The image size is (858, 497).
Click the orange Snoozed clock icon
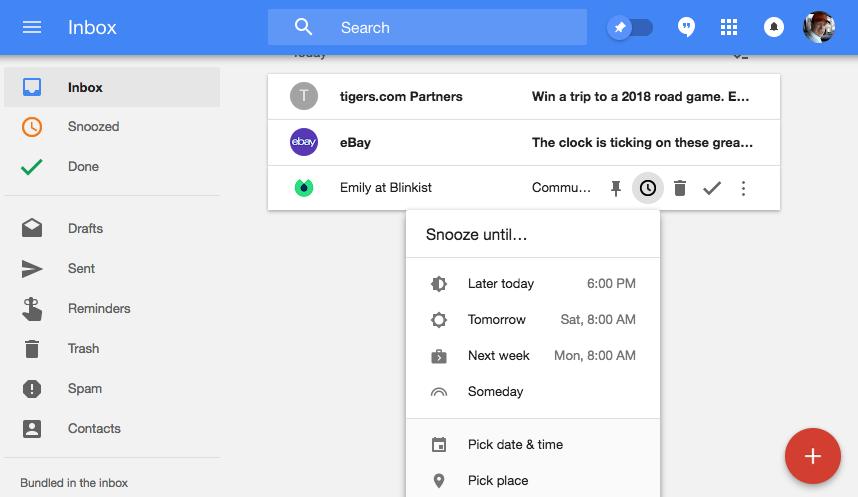[32, 126]
